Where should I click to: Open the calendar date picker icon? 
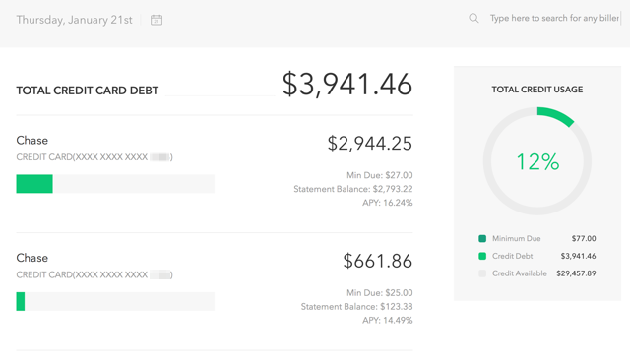pos(157,20)
